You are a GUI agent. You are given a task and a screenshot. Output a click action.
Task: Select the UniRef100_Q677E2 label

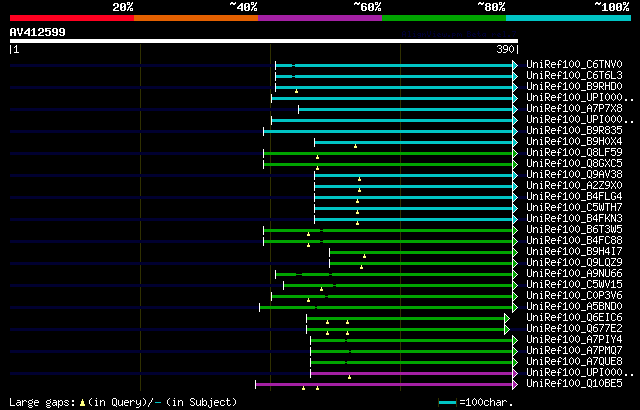tap(574, 329)
